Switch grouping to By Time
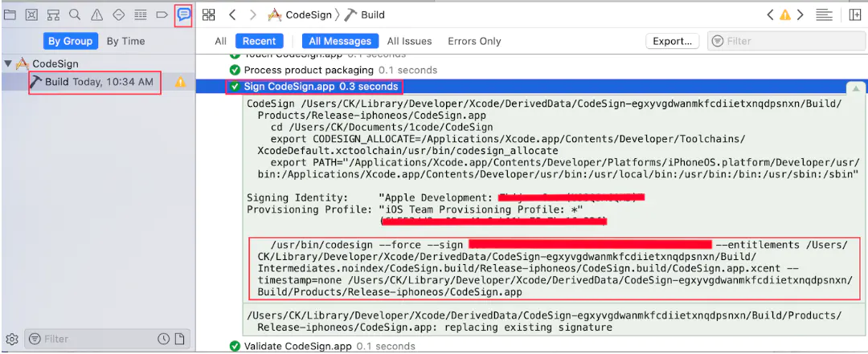 point(125,41)
